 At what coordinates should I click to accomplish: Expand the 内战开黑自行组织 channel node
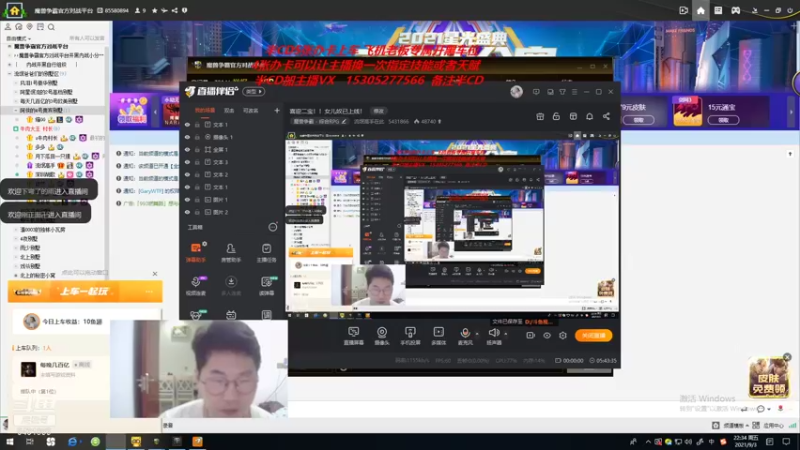click(9, 65)
